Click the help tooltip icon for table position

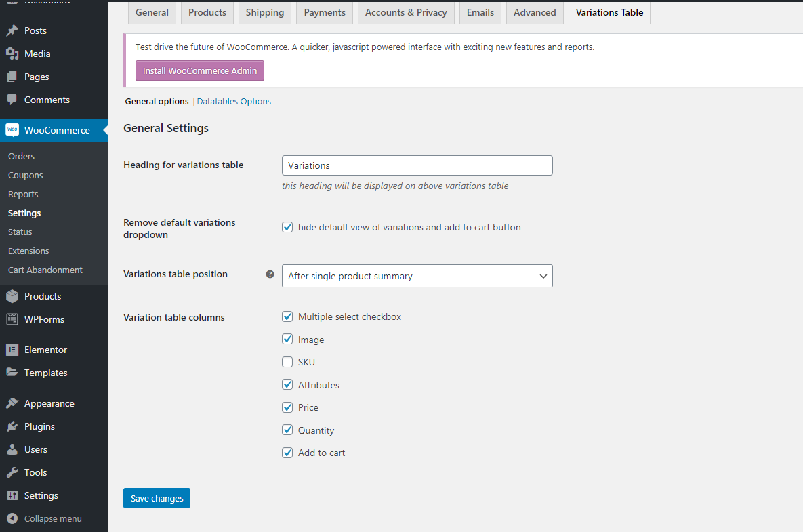coord(270,274)
